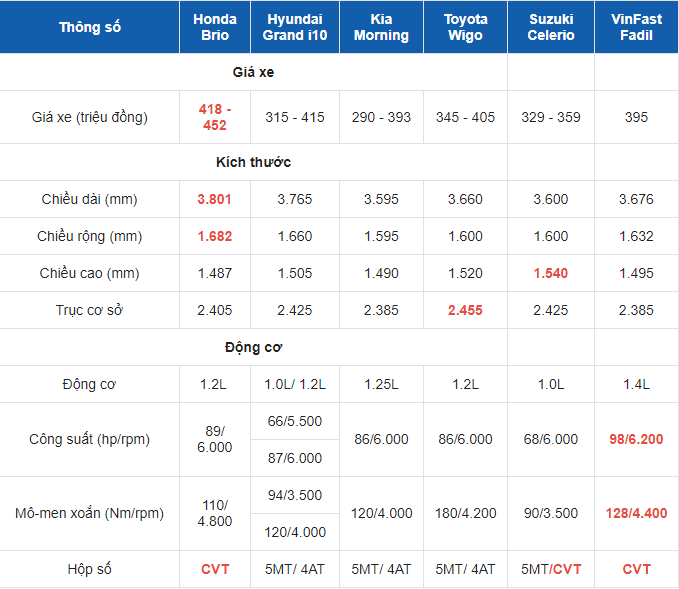Click the 'Thông số' header cell

90,27
